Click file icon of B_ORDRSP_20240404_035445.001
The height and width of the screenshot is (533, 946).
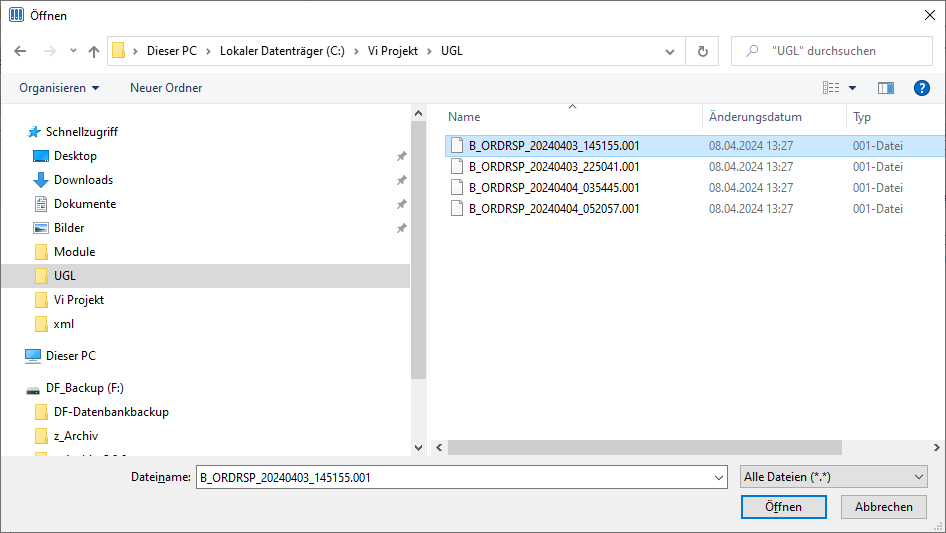(457, 188)
